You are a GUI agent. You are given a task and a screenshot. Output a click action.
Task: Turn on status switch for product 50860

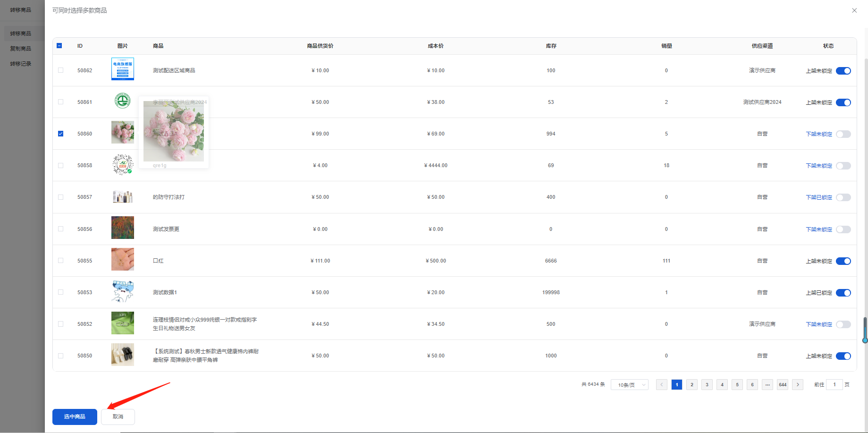[843, 134]
